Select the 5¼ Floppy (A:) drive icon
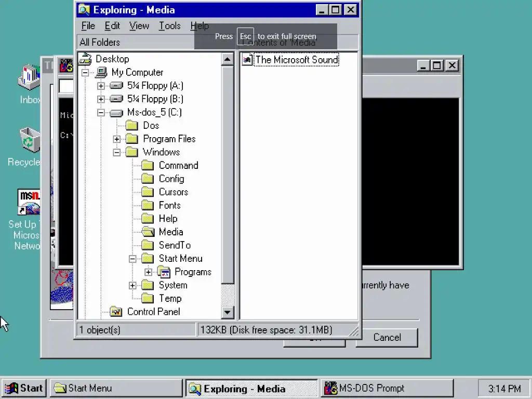Screen dimensions: 532x399 coord(116,86)
